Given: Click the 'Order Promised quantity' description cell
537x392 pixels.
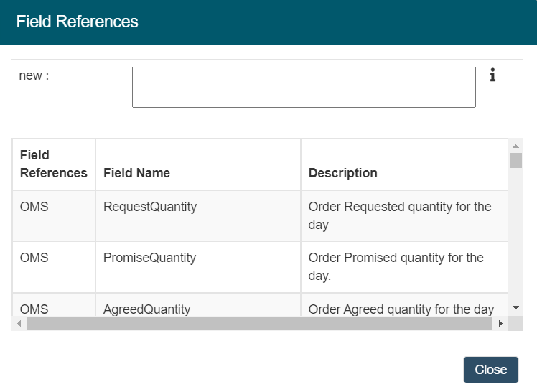Looking at the screenshot, I should coord(396,266).
